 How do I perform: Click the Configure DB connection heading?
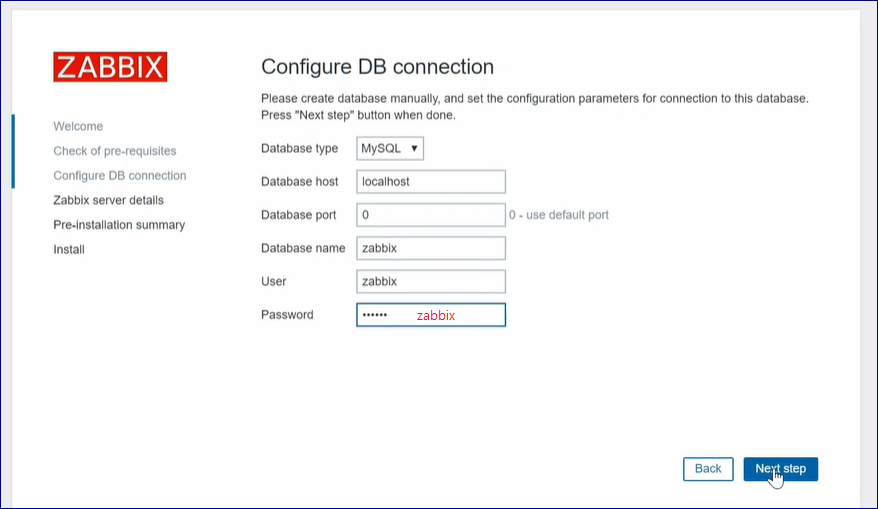tap(377, 67)
